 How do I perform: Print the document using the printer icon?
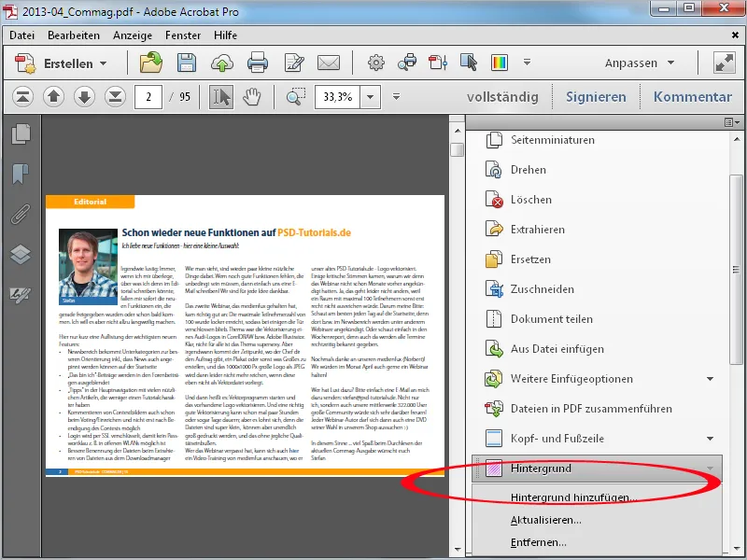coord(258,63)
